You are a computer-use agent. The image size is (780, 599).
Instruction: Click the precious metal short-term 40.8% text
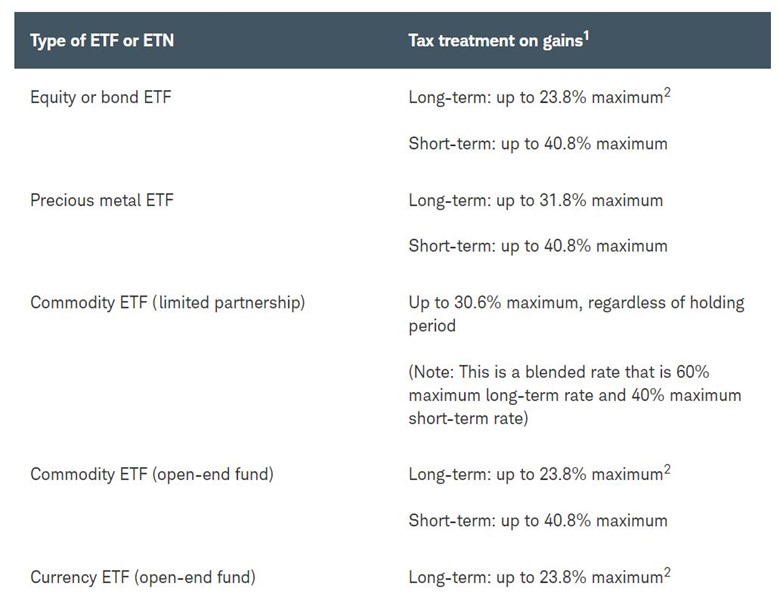(537, 246)
